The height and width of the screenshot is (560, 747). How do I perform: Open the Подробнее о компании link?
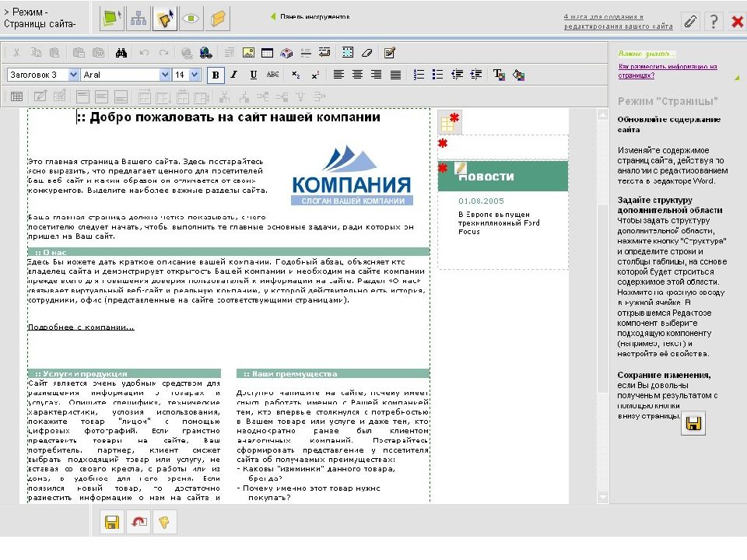point(81,327)
